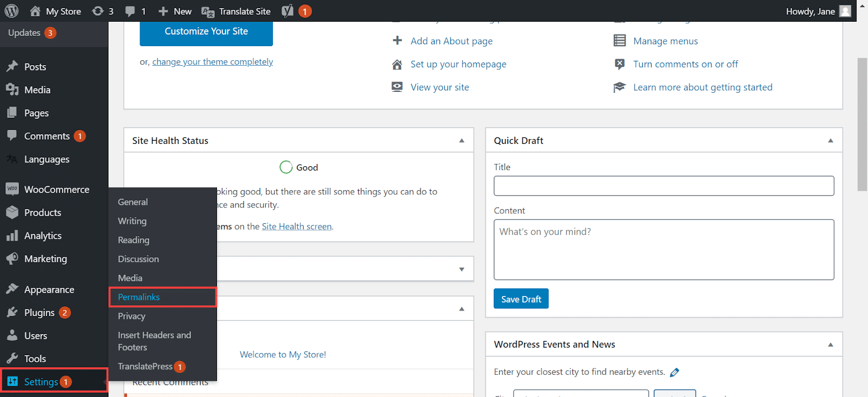Screen dimensions: 868x397
Task: Click the Marketing megaphone icon
Action: 12,259
